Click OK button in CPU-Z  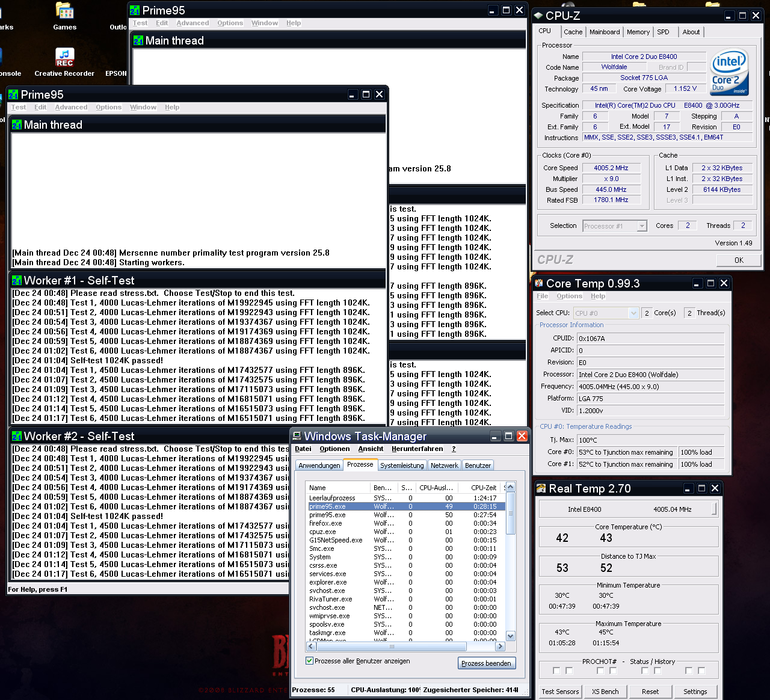point(739,260)
